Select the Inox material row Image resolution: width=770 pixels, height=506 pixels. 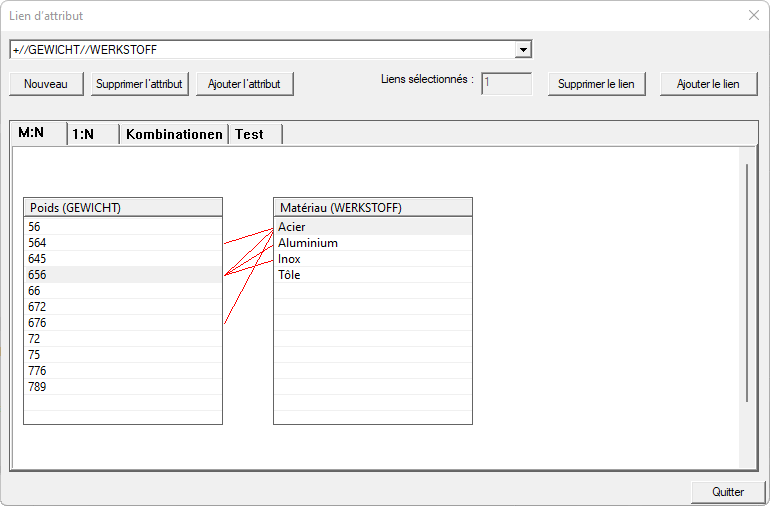tap(373, 259)
